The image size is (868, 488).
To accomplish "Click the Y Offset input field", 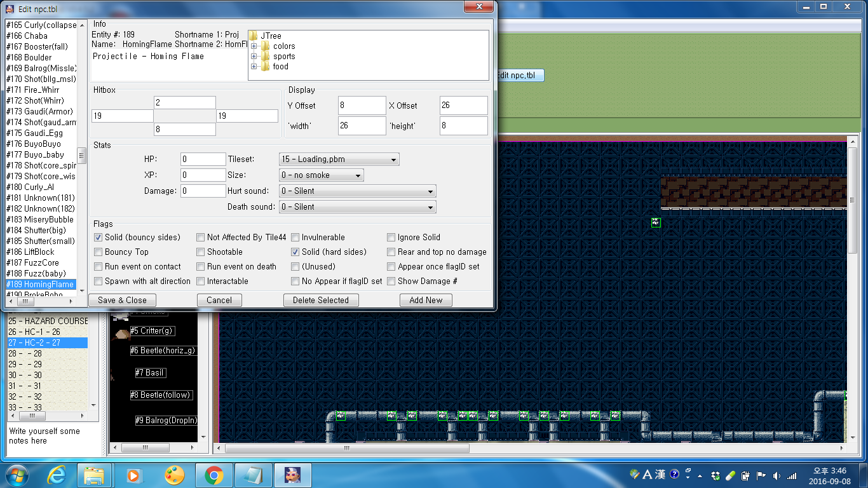I will click(x=362, y=105).
